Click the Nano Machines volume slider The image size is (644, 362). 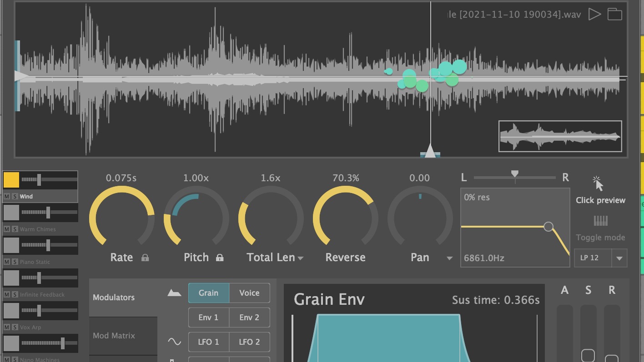[49, 343]
